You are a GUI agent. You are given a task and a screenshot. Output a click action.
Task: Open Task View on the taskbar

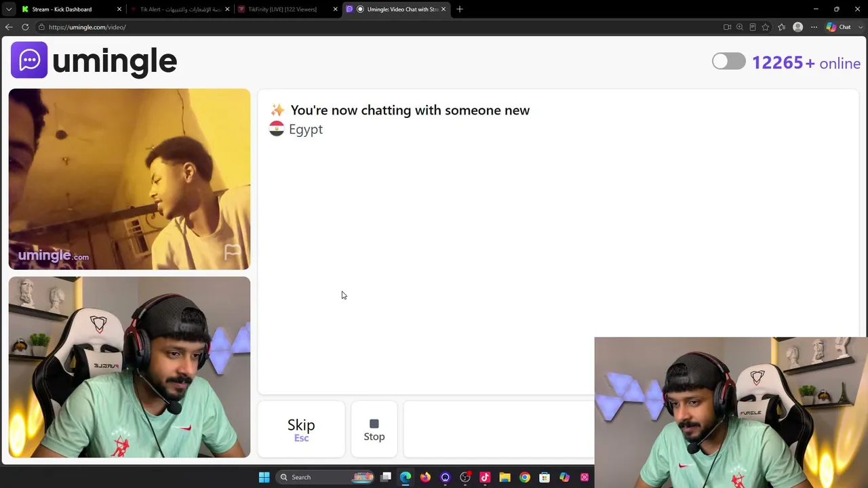[x=386, y=477]
